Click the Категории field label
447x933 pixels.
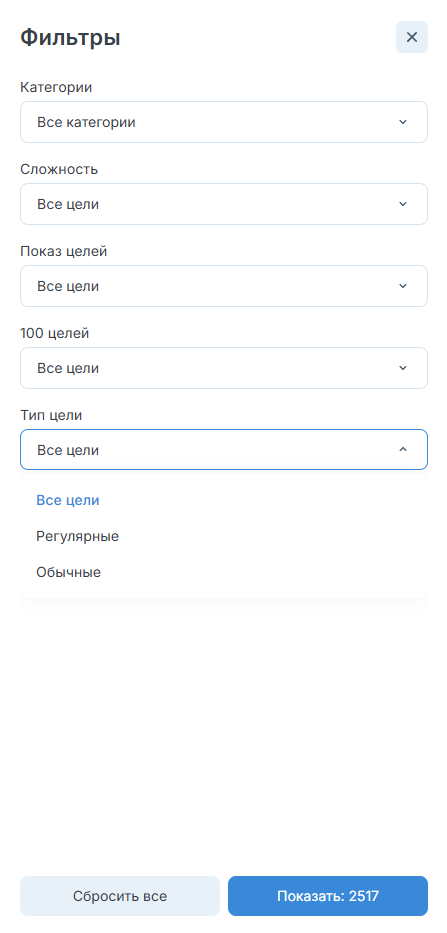(56, 87)
